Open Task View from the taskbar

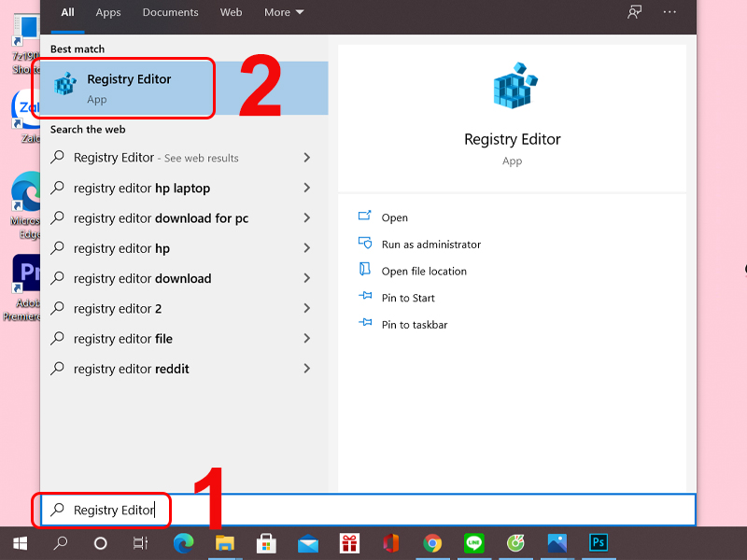tap(141, 542)
